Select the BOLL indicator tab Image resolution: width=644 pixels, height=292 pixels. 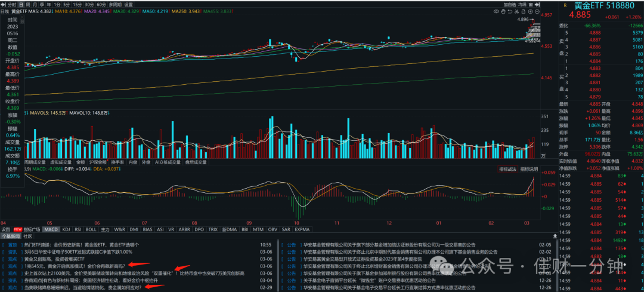(x=91, y=229)
